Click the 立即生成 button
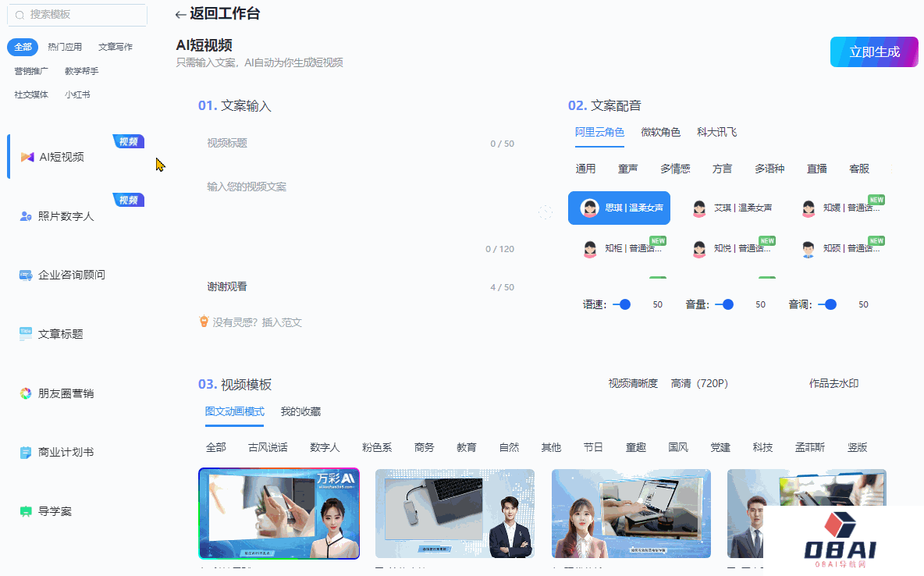924x576 pixels. [874, 52]
